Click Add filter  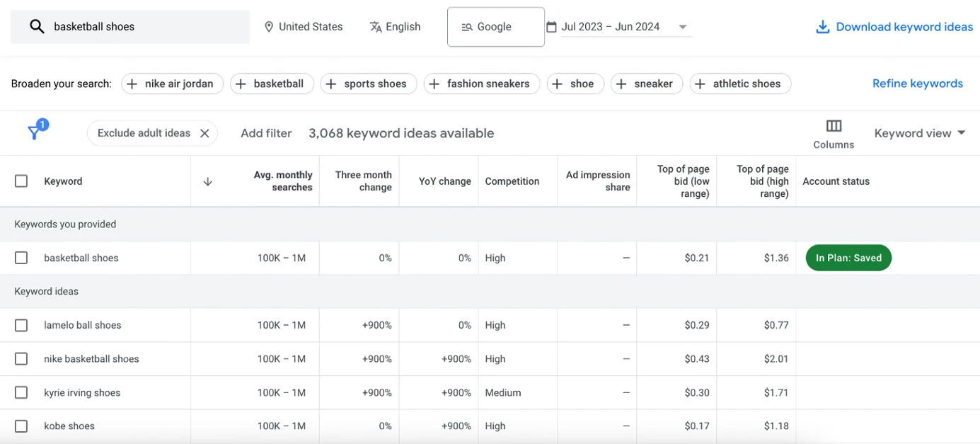pyautogui.click(x=266, y=133)
